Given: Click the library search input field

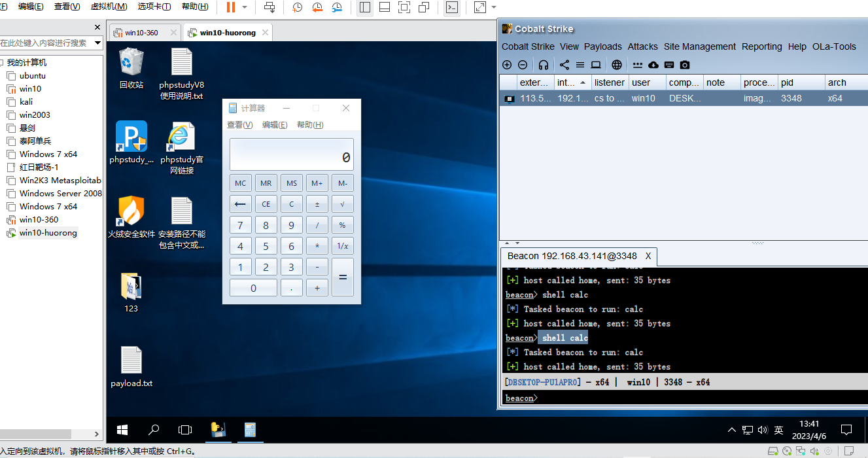Looking at the screenshot, I should click(46, 43).
